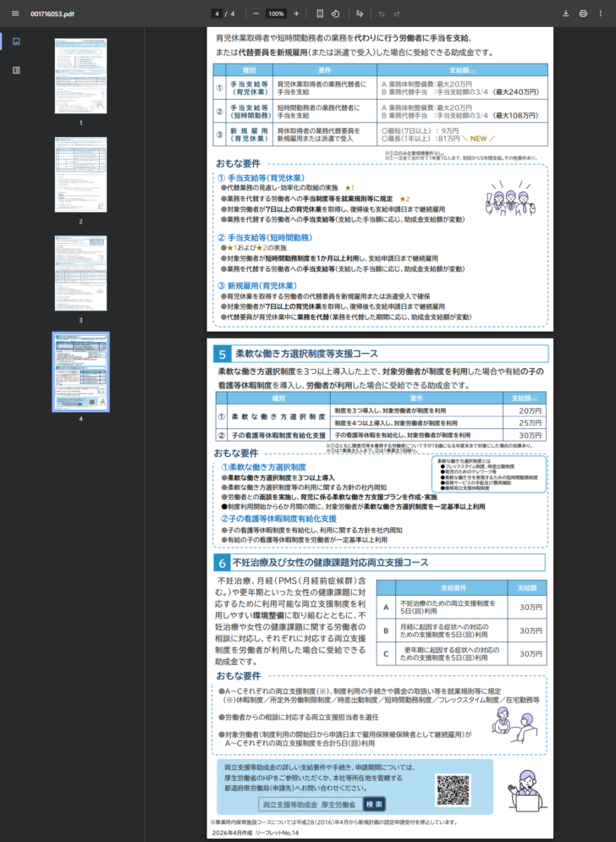Image resolution: width=616 pixels, height=842 pixels.
Task: Select the page 1 thumbnail
Action: click(x=80, y=75)
